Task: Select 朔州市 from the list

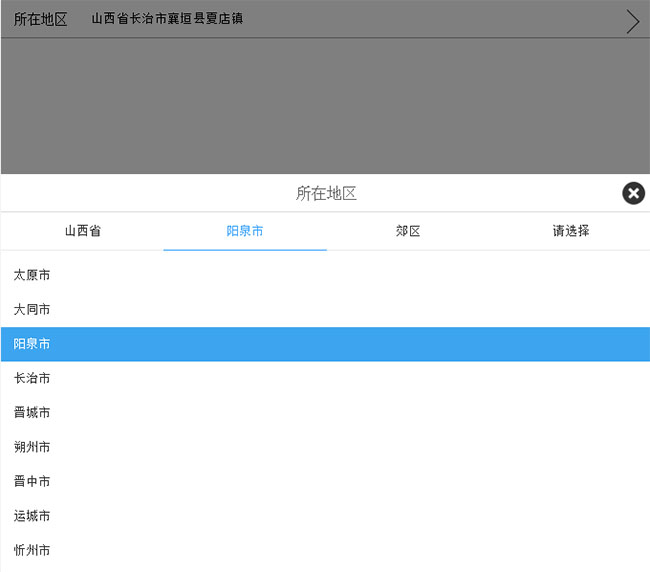Action: coord(32,447)
